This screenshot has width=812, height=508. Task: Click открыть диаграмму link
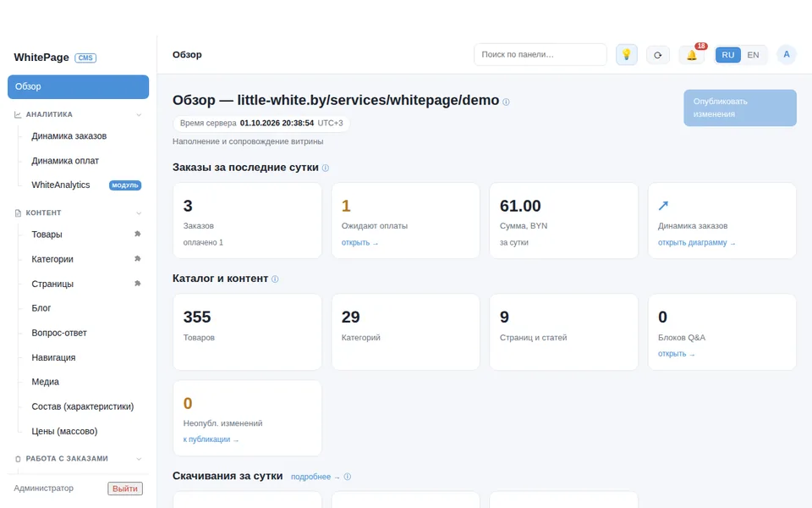click(696, 243)
